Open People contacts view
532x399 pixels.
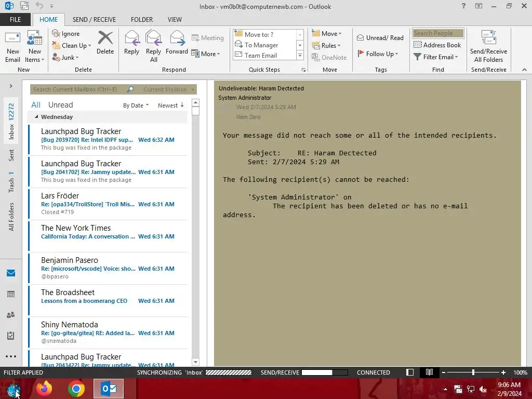click(x=11, y=315)
